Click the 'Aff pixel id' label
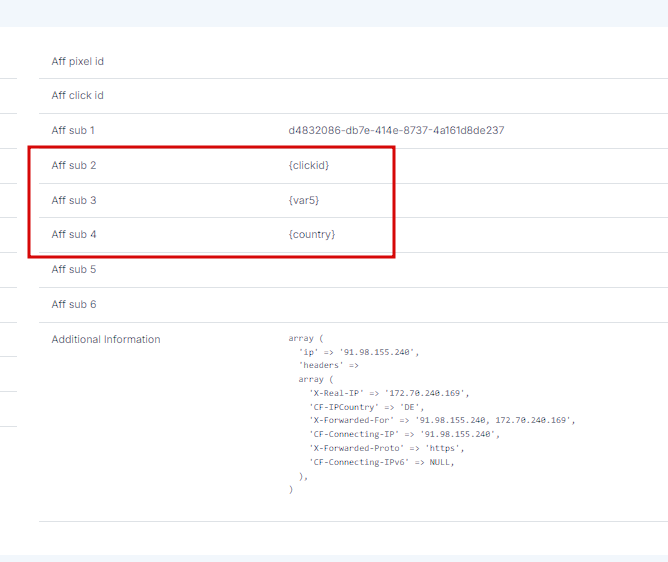 (x=78, y=61)
